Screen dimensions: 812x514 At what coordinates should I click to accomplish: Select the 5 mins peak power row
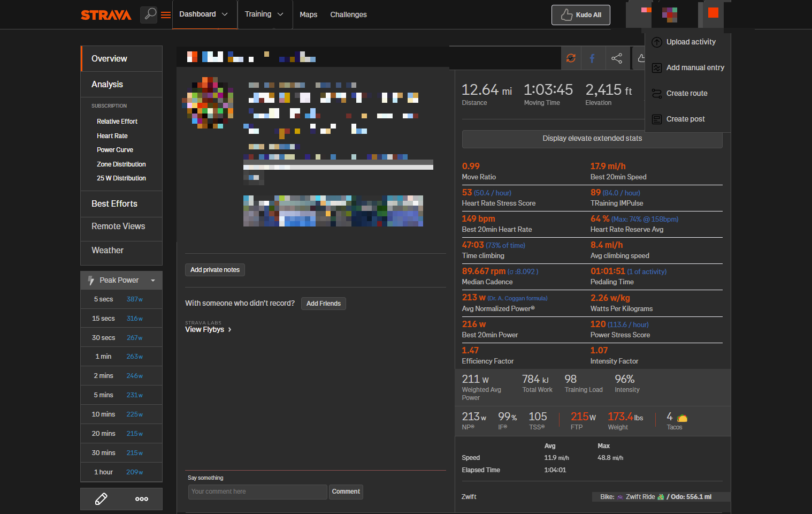point(121,395)
